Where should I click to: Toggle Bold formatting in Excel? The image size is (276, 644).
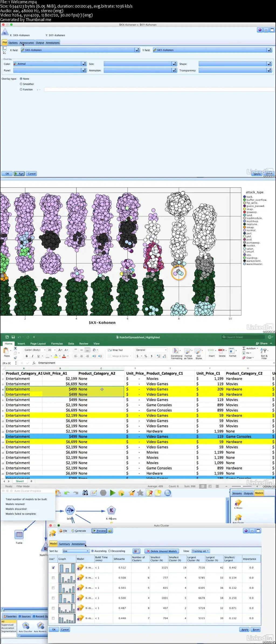click(26, 356)
